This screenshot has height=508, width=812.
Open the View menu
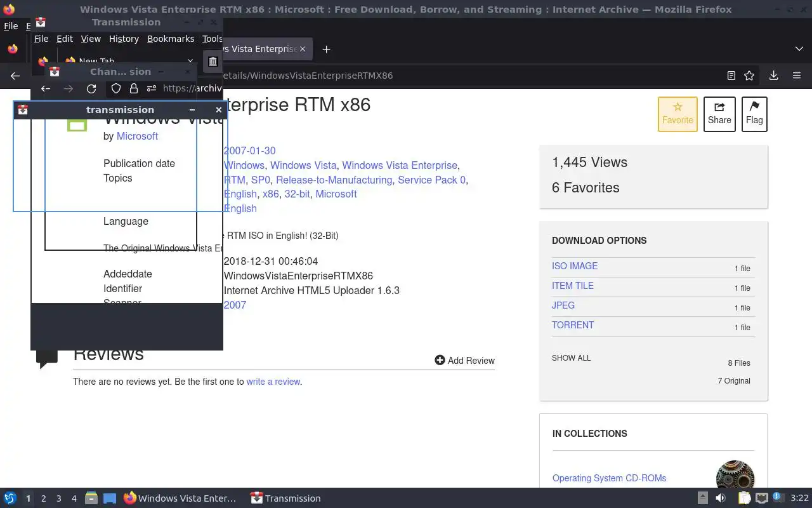click(x=91, y=39)
